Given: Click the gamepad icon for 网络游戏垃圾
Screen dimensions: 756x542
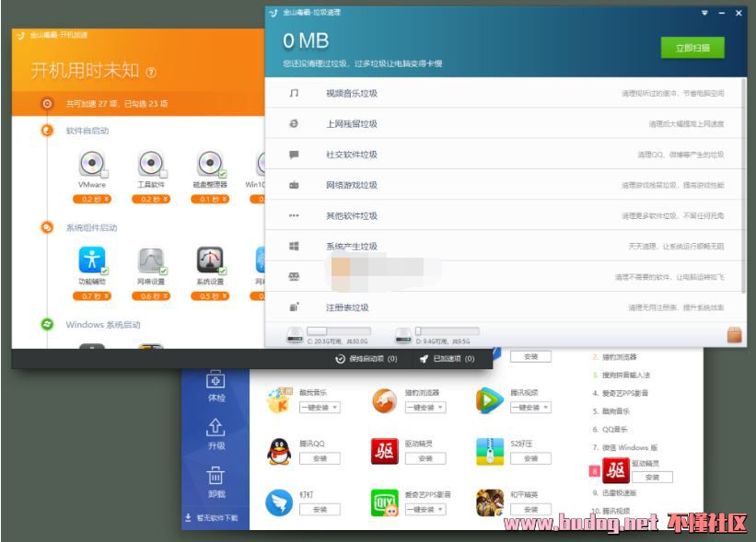Looking at the screenshot, I should tap(294, 185).
